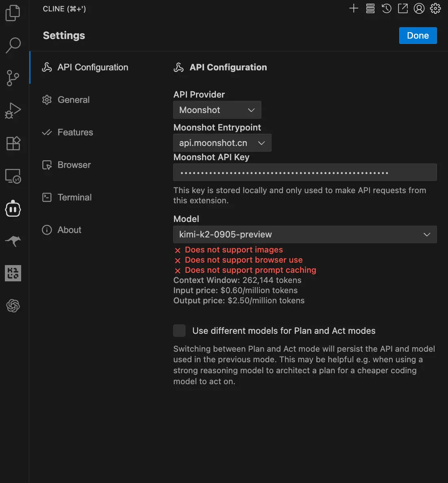Click the Settings heading text
Screen dimensions: 448x483
64,35
